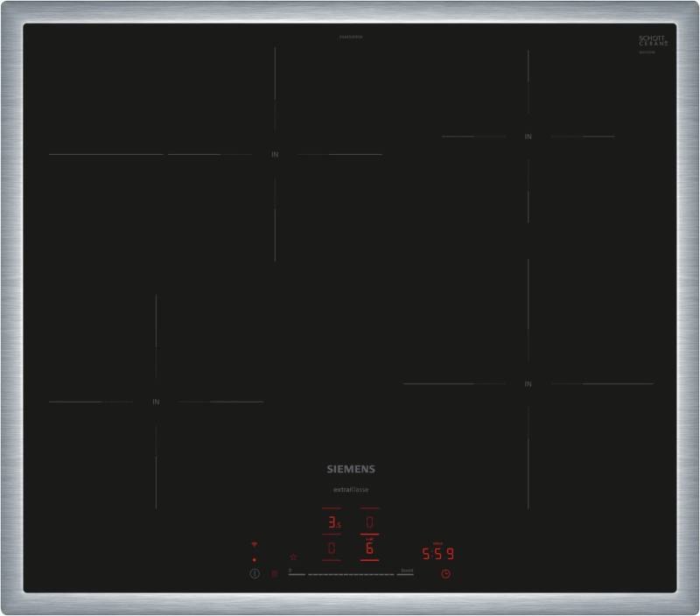700x616 pixels.
Task: Tap the extraKlasse label
Action: (351, 490)
